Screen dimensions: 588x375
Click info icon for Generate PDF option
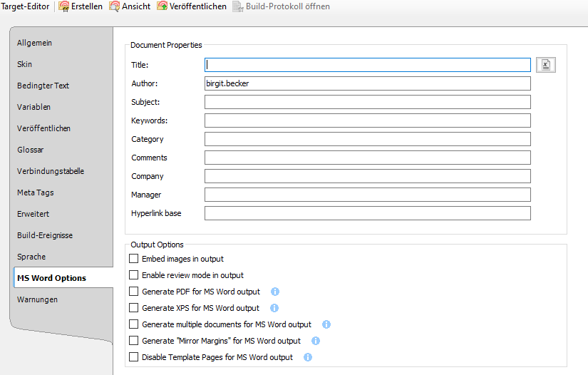[275, 292]
